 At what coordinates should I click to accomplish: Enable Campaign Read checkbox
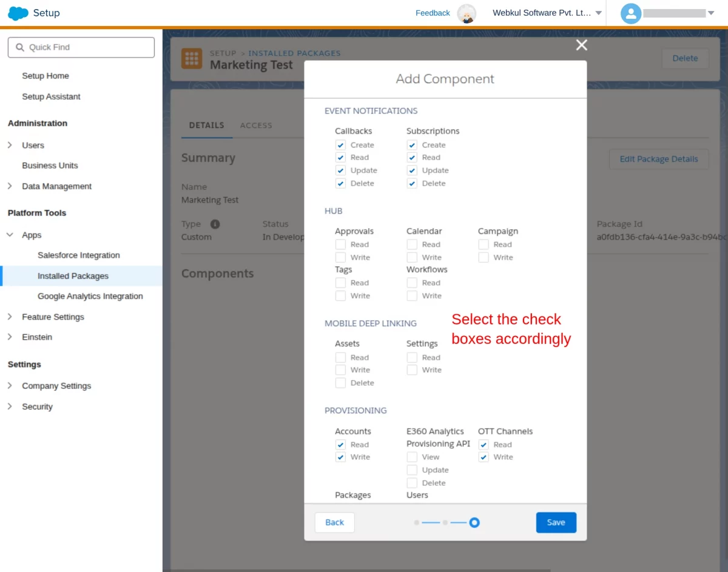click(x=484, y=244)
